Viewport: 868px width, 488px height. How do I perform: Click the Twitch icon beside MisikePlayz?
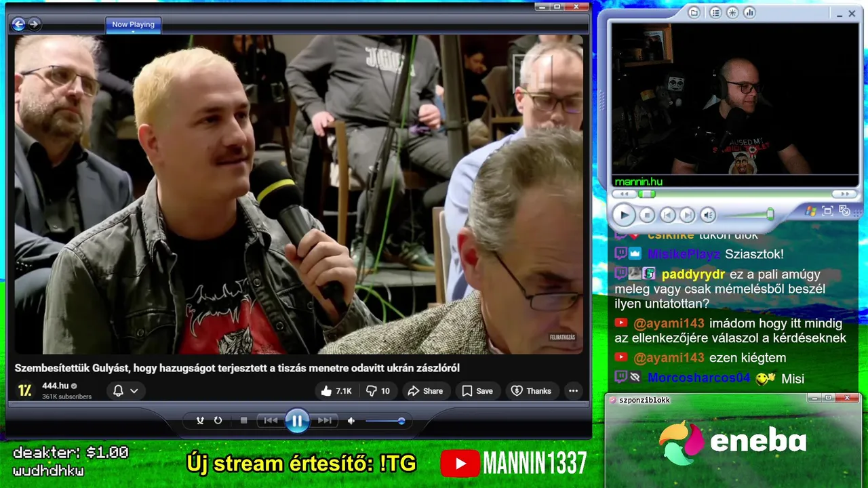point(620,254)
